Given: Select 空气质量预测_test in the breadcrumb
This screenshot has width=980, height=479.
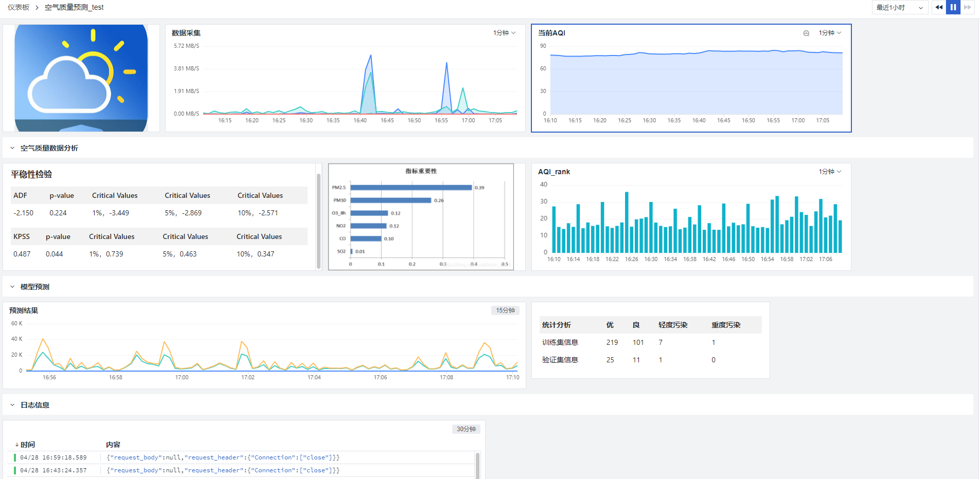Looking at the screenshot, I should (x=74, y=7).
